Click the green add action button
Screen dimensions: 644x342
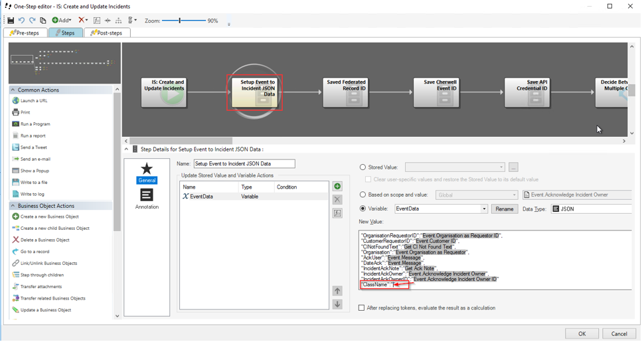(x=337, y=187)
